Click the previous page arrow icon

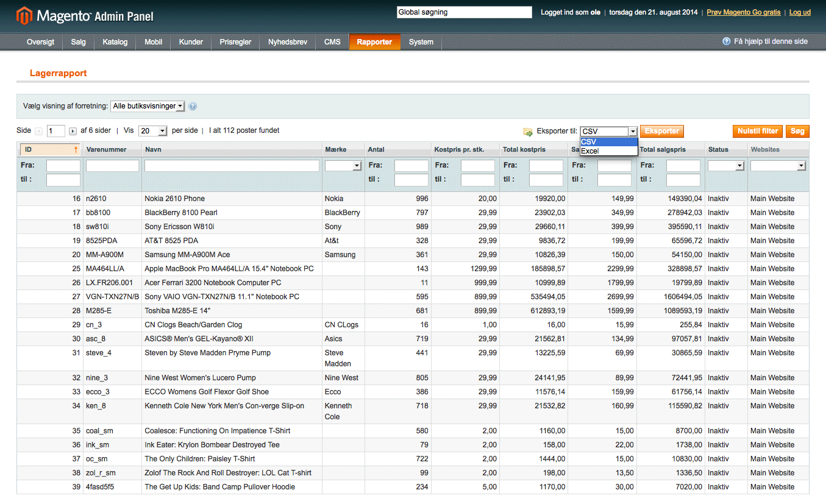[39, 131]
